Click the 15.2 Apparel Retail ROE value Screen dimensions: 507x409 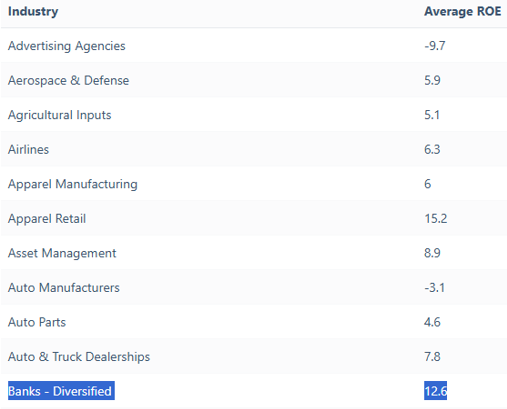click(x=435, y=219)
